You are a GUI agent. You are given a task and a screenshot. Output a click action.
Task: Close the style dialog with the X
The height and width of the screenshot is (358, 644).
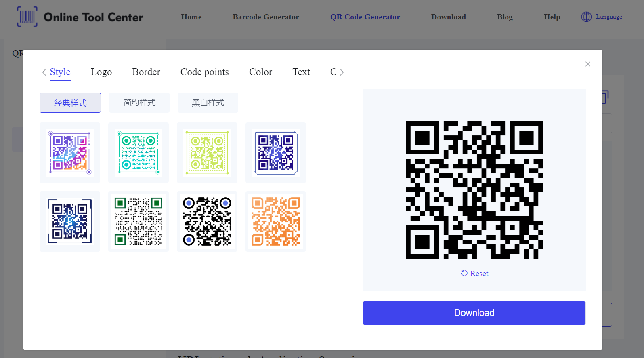[587, 64]
